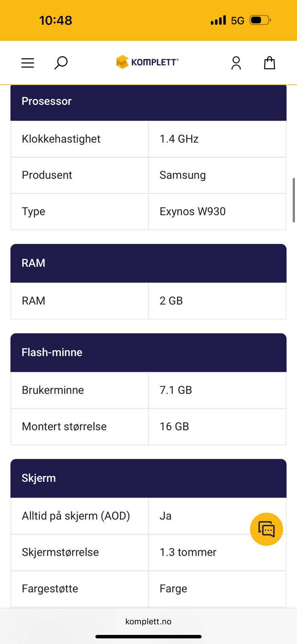Open the hamburger menu
This screenshot has height=644, width=297.
tap(28, 63)
